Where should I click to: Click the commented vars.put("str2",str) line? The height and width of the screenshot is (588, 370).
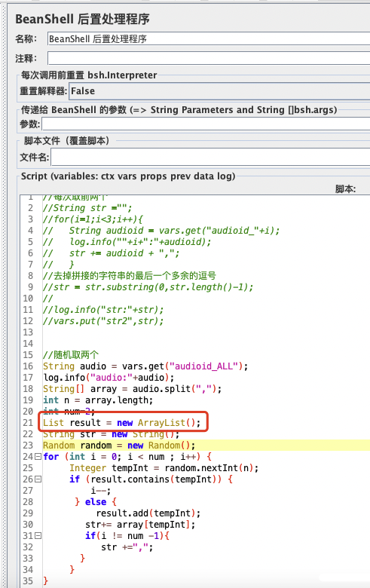tap(103, 321)
